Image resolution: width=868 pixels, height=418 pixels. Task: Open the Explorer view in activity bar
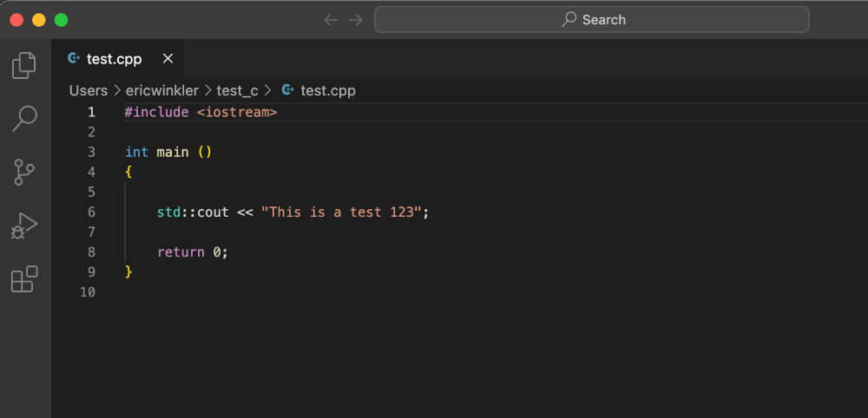tap(24, 65)
